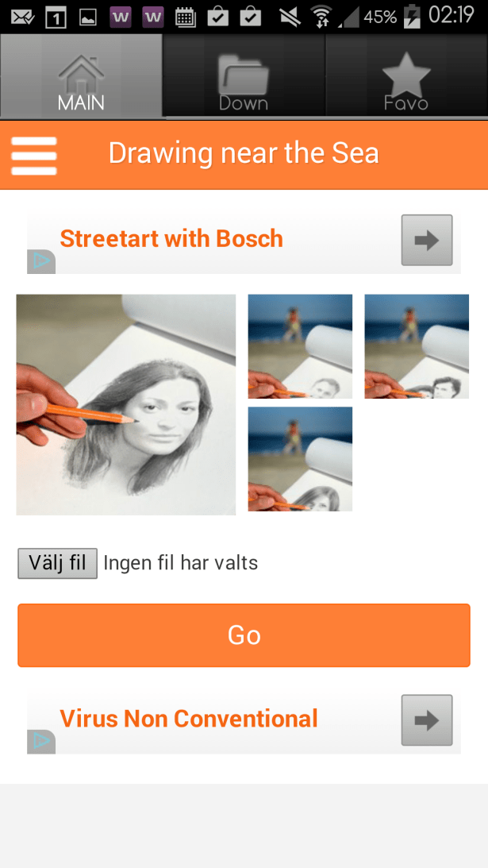Viewport: 488px width, 868px height.
Task: Click AdChoices icon on Streetart ad
Action: pos(41,262)
